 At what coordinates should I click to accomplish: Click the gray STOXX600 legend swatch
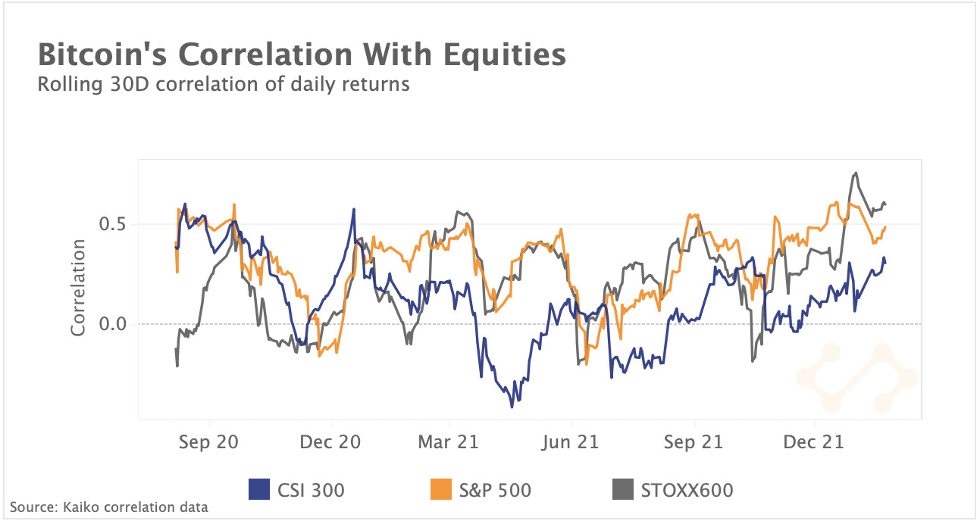tap(622, 490)
